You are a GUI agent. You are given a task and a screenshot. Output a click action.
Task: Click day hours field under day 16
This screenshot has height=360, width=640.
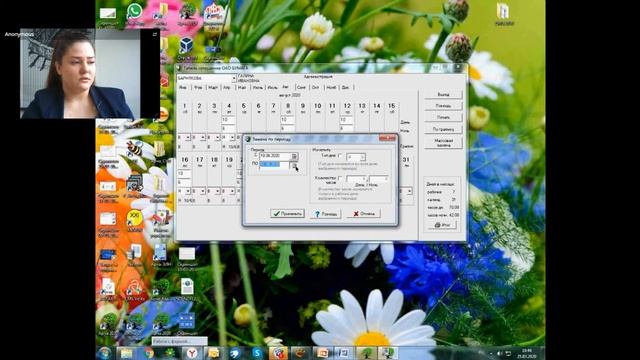[184, 173]
